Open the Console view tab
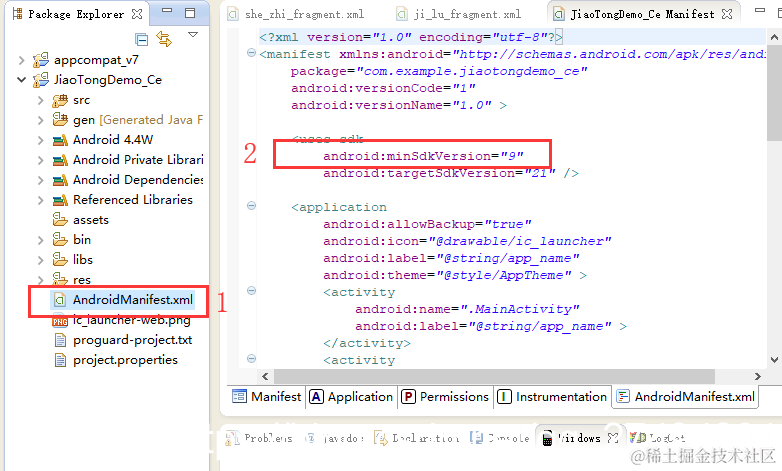Screen dimensions: 782x471 click(x=500, y=438)
